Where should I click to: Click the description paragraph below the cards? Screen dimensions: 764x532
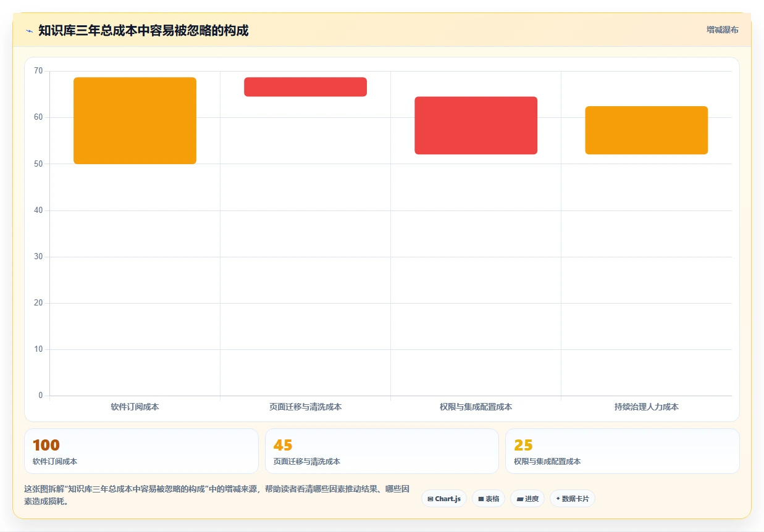point(217,495)
